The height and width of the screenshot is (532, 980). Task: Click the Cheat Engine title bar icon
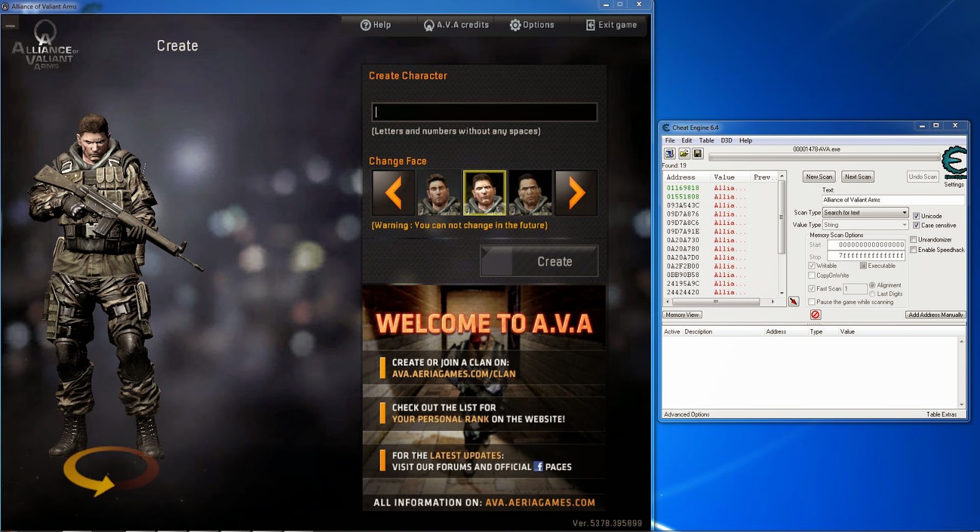pos(666,127)
